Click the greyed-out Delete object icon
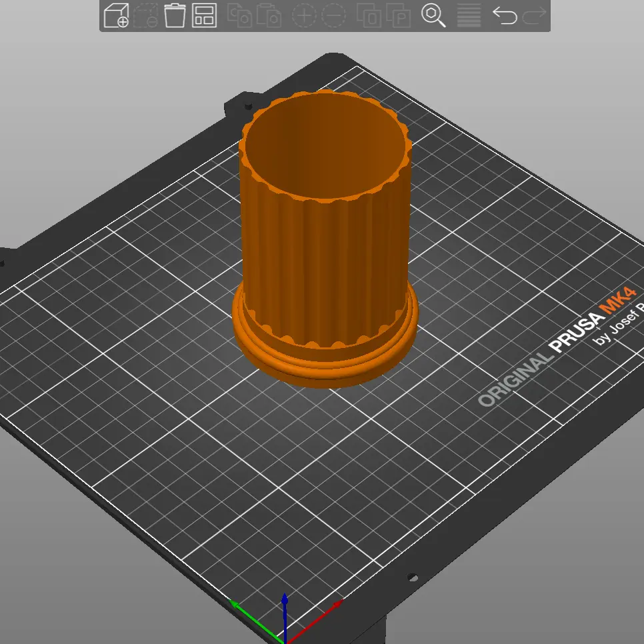Viewport: 644px width, 644px height. (x=145, y=15)
